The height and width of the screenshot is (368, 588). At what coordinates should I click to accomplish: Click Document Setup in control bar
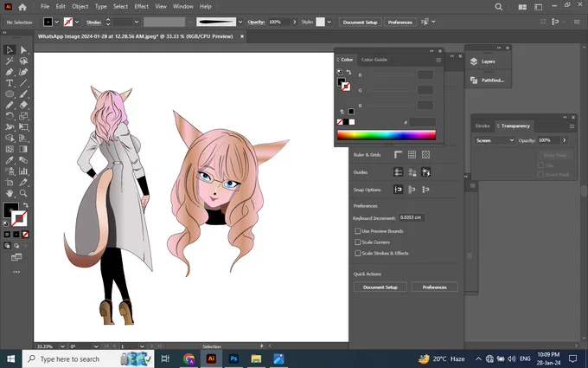point(360,23)
